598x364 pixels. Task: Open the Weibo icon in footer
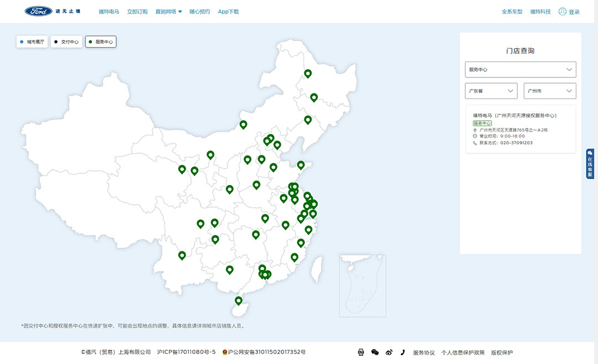point(389,352)
